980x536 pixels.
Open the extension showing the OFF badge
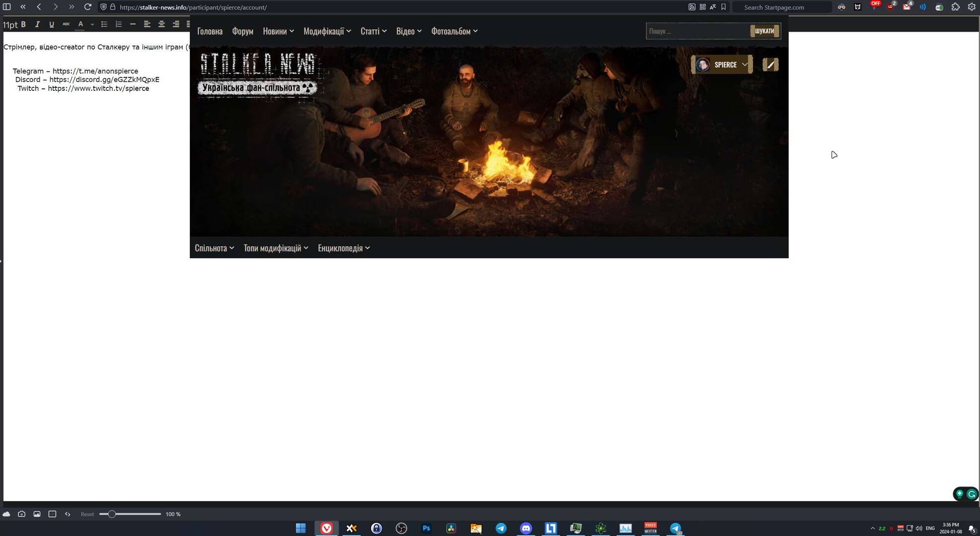pos(875,6)
